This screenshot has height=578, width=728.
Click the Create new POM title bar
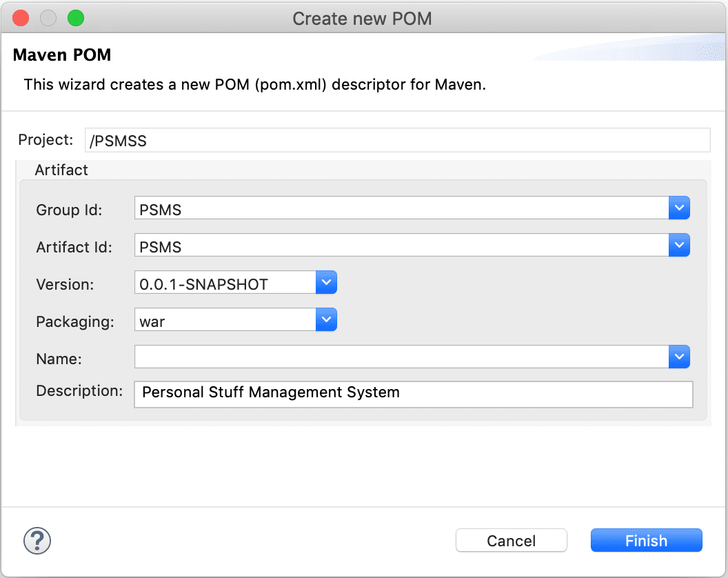click(362, 19)
